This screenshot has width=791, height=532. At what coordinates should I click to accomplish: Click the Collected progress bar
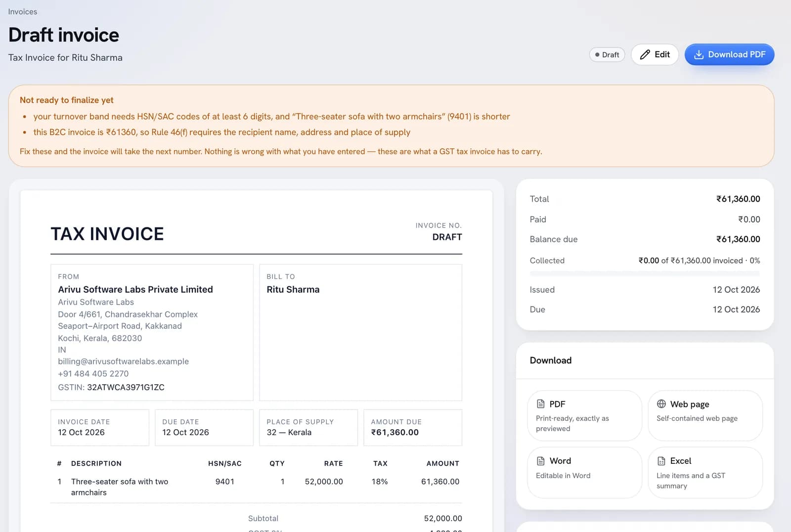pyautogui.click(x=645, y=273)
